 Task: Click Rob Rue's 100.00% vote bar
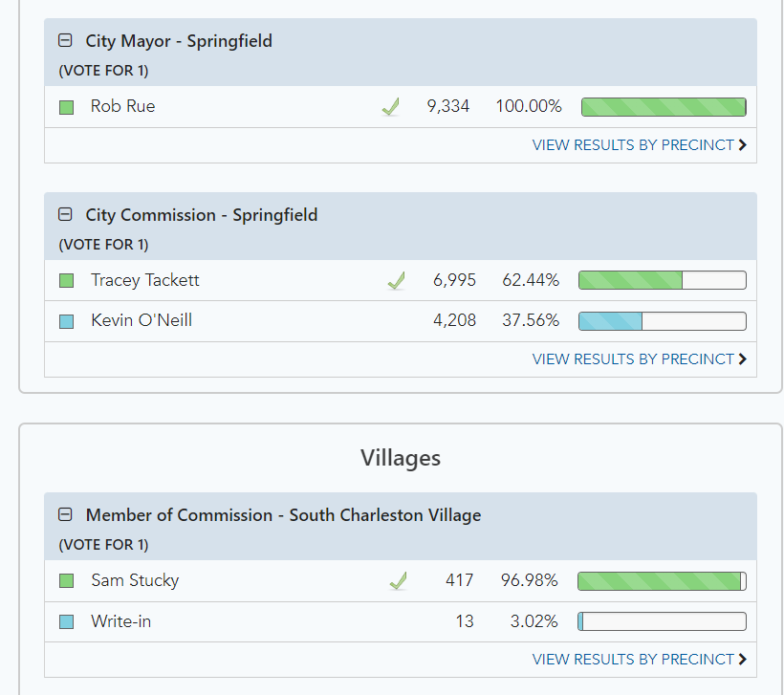coord(664,107)
